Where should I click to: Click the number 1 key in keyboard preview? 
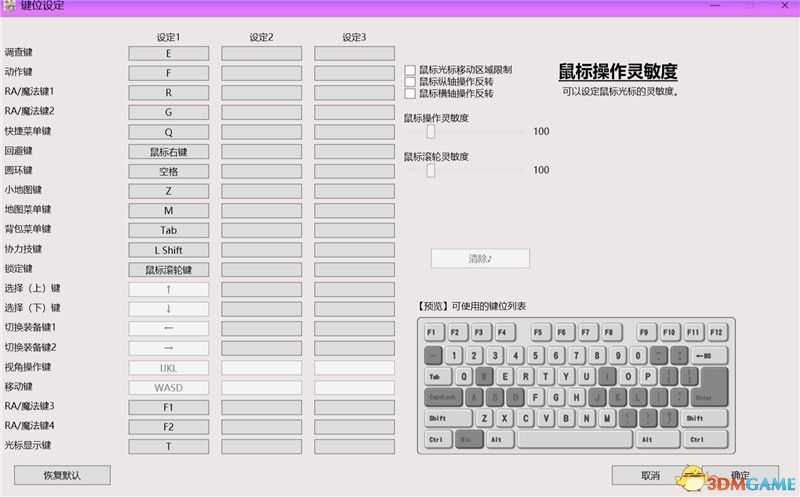point(454,355)
